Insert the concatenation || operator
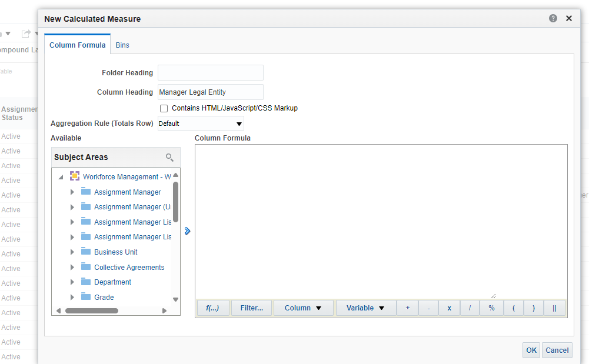This screenshot has width=589, height=364. click(x=554, y=308)
